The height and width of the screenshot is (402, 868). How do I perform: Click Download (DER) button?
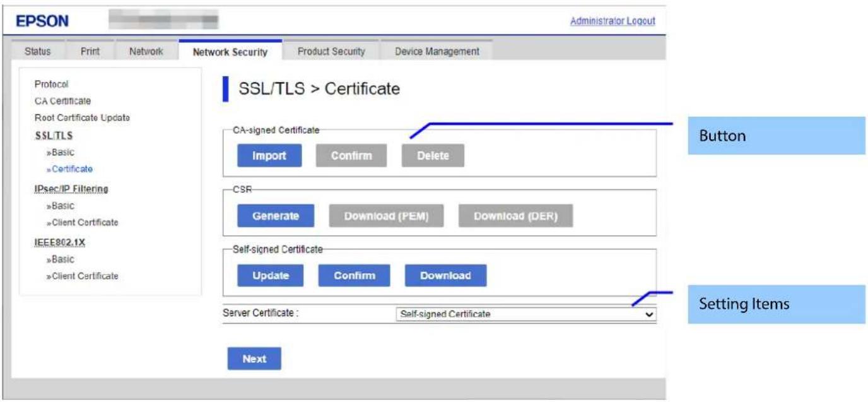click(516, 216)
